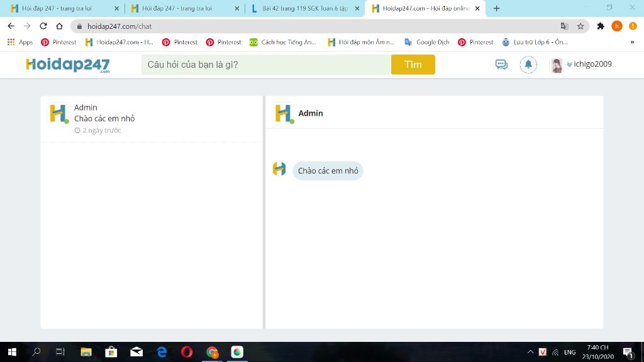Open the Google Dịch bookmark
Viewport: 644px width, 362px height.
[x=427, y=42]
